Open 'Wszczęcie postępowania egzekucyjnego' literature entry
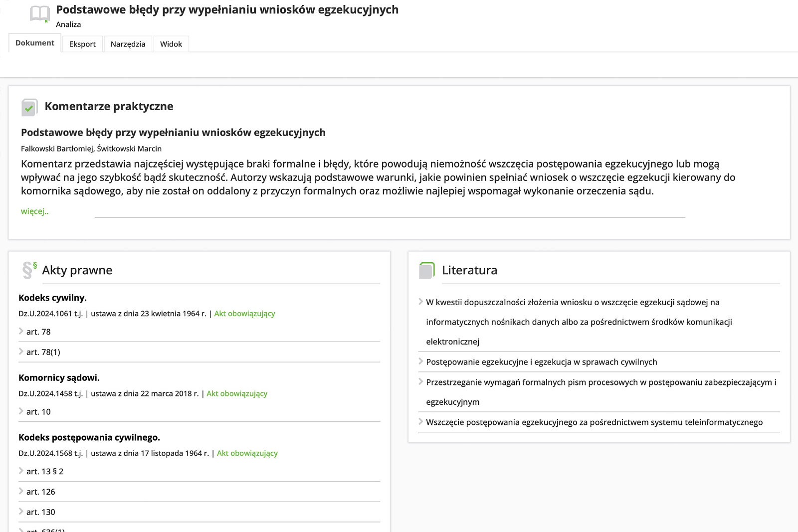The width and height of the screenshot is (798, 532). tap(594, 422)
